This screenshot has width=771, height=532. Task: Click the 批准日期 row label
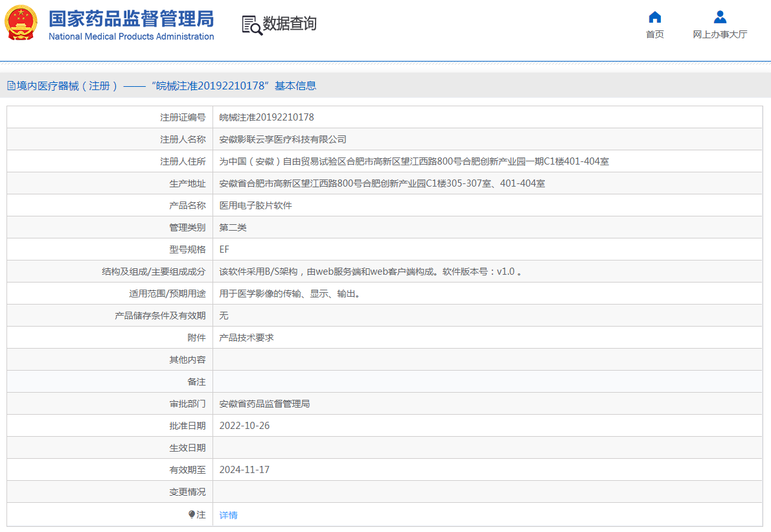pos(187,426)
